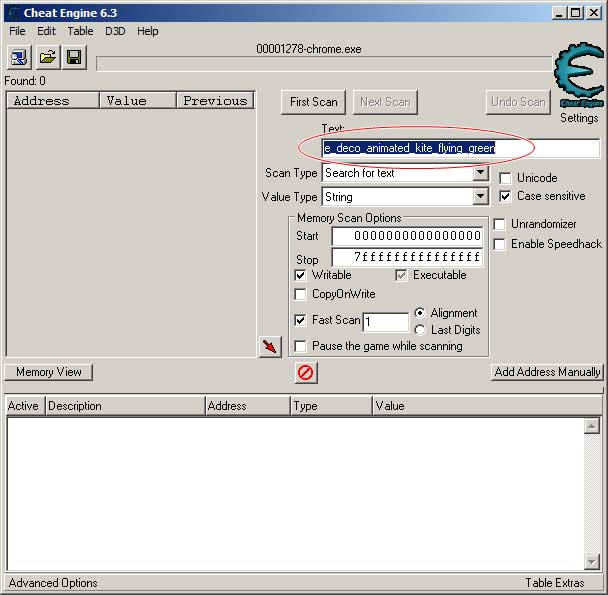
Task: Open Table Extras
Action: click(554, 583)
